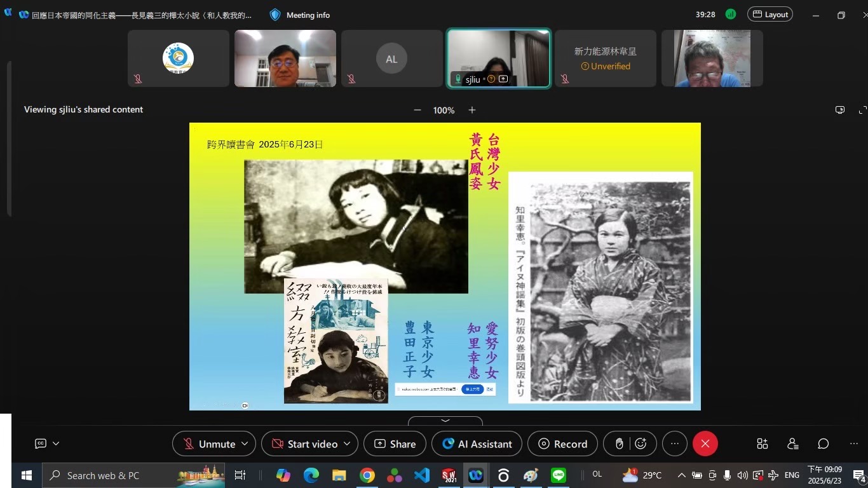
Task: Open the AI Assistant
Action: (x=477, y=444)
